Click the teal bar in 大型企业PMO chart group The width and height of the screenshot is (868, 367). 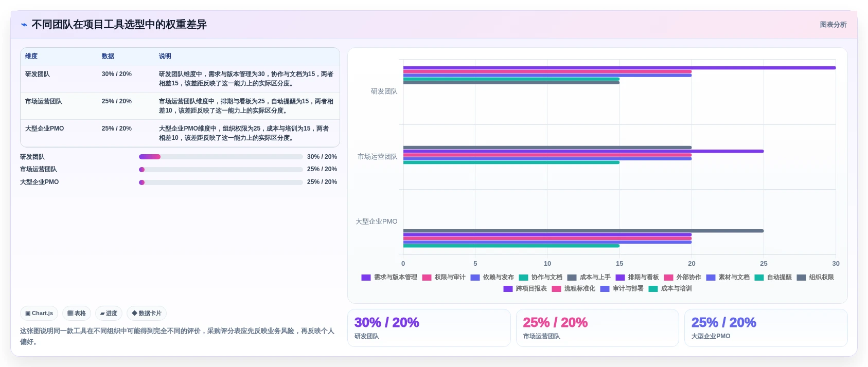coord(511,246)
